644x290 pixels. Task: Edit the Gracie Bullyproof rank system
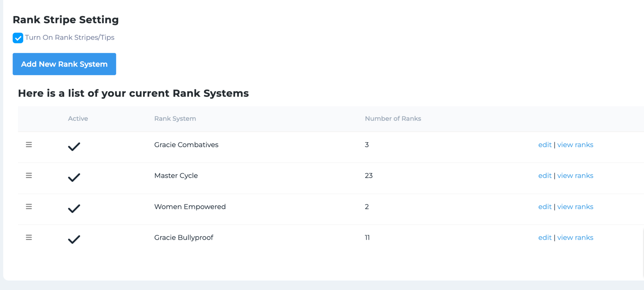tap(545, 238)
